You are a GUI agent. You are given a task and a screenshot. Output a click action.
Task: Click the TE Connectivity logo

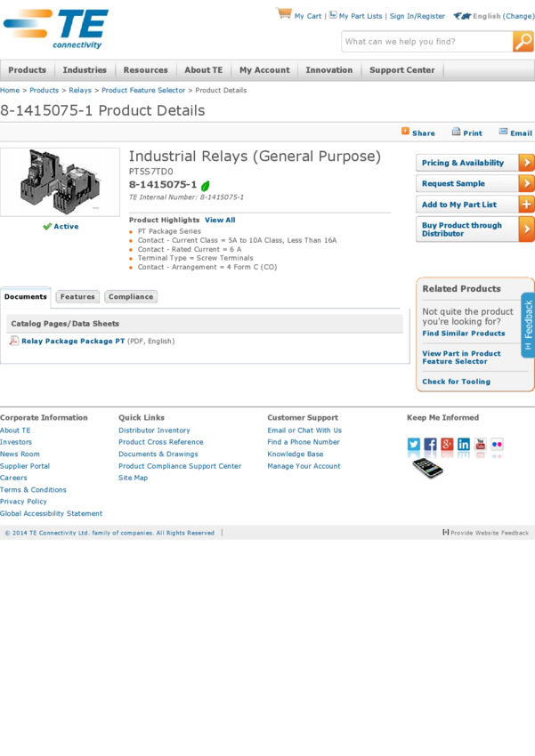coord(56,28)
